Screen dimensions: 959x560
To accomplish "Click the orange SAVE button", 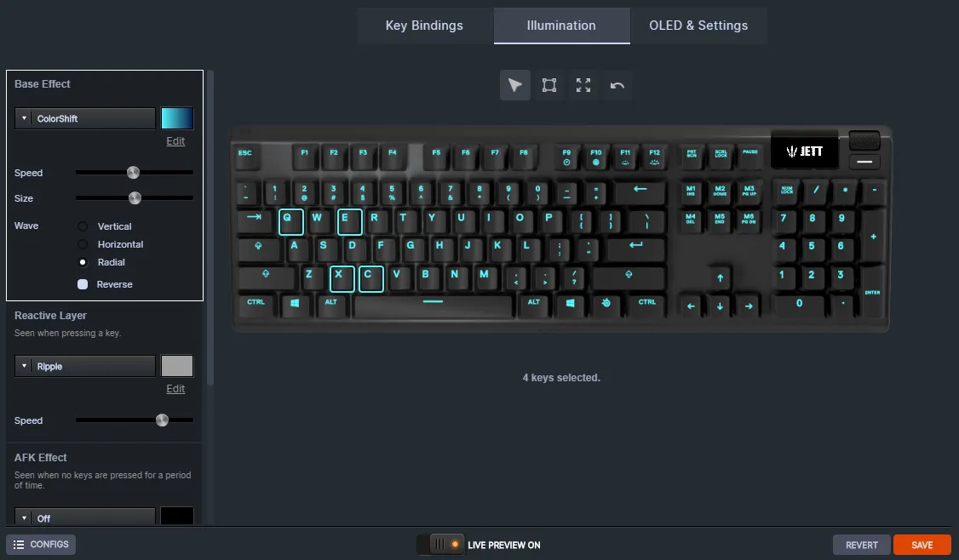I will [x=922, y=545].
